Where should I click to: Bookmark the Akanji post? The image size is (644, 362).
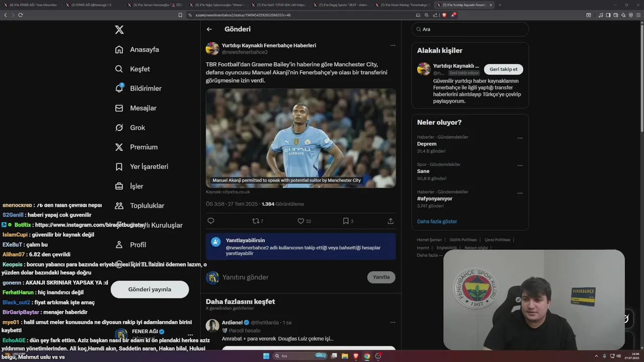[x=348, y=221]
